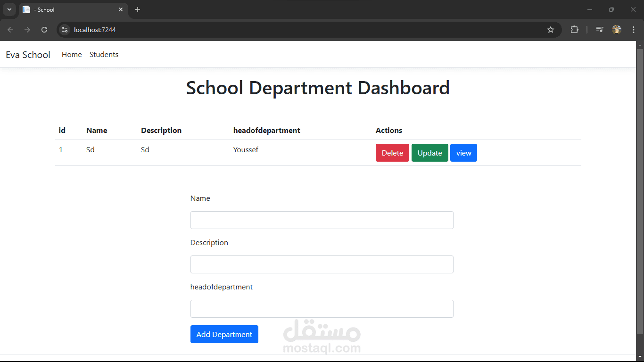Click the Eva School brand link

pyautogui.click(x=28, y=55)
